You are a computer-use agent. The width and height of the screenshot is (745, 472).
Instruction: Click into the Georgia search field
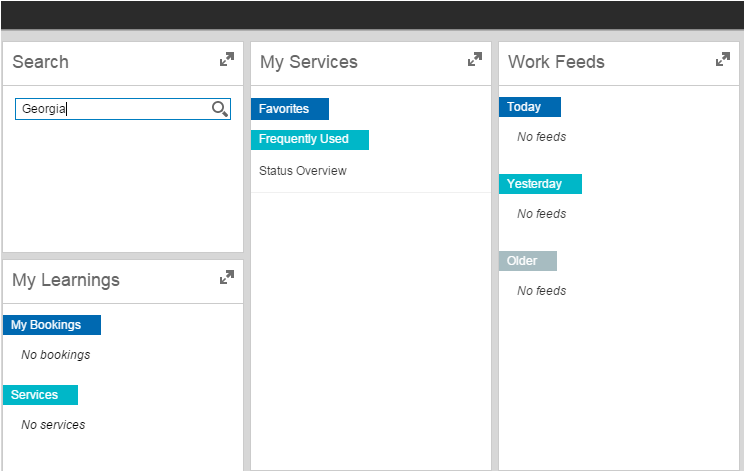[x=123, y=109]
